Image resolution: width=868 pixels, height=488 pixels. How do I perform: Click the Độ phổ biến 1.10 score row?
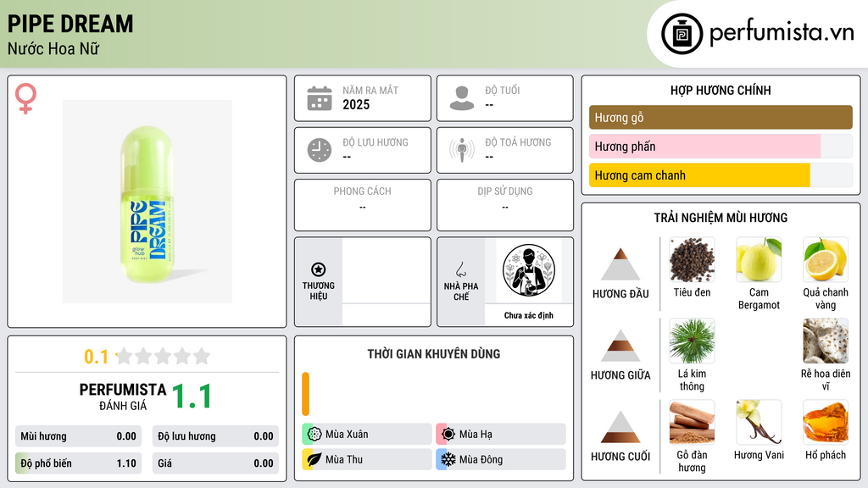[78, 463]
